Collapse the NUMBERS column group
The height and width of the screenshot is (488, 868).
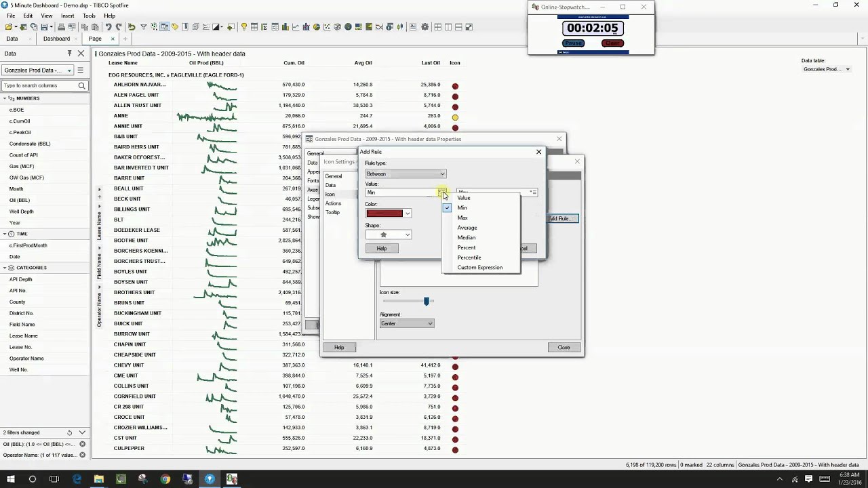[4, 98]
